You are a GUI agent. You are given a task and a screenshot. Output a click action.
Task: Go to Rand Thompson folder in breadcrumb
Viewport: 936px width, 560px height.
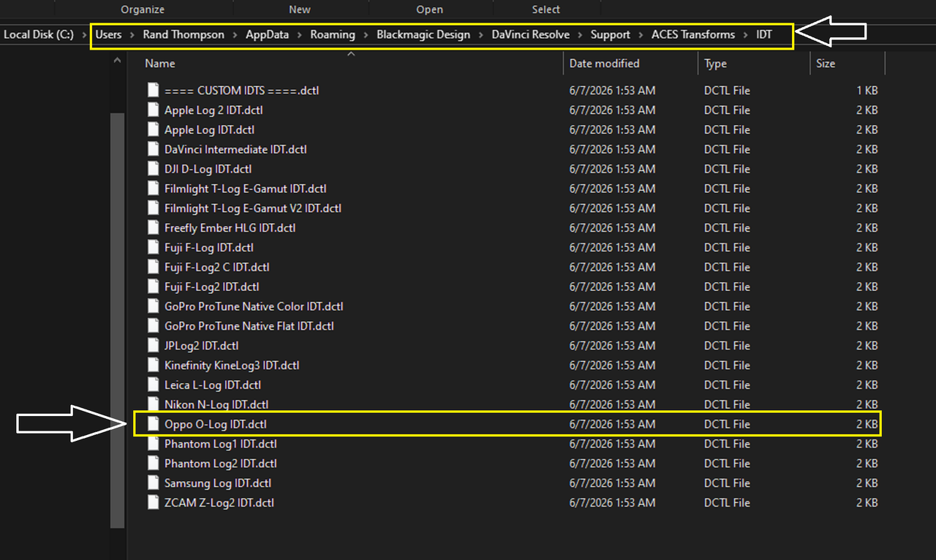(184, 35)
